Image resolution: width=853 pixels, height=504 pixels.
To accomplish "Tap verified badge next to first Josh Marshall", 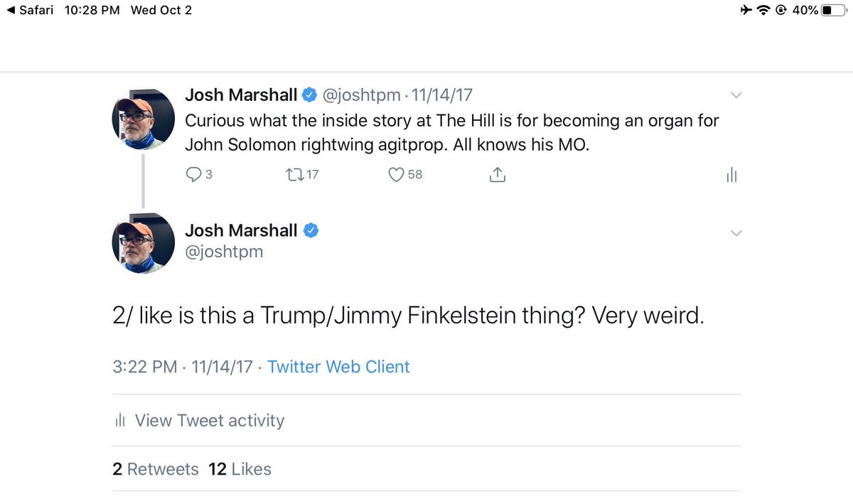I will [x=311, y=95].
